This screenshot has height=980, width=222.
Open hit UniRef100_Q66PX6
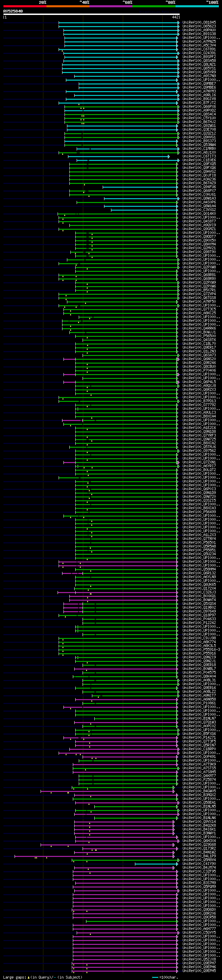tap(199, 106)
